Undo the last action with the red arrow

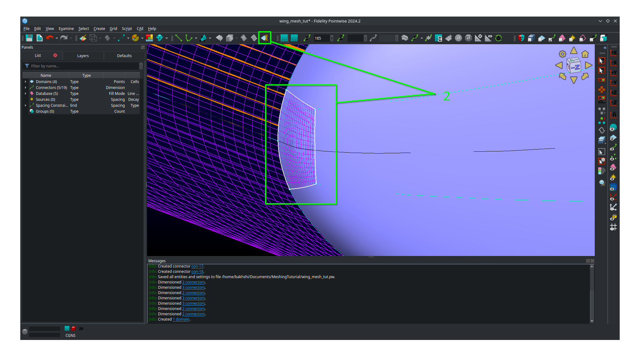(x=50, y=38)
